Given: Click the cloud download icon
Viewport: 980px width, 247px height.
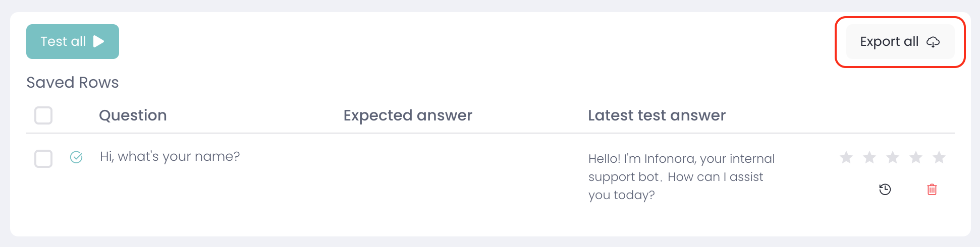Looking at the screenshot, I should pos(933,42).
